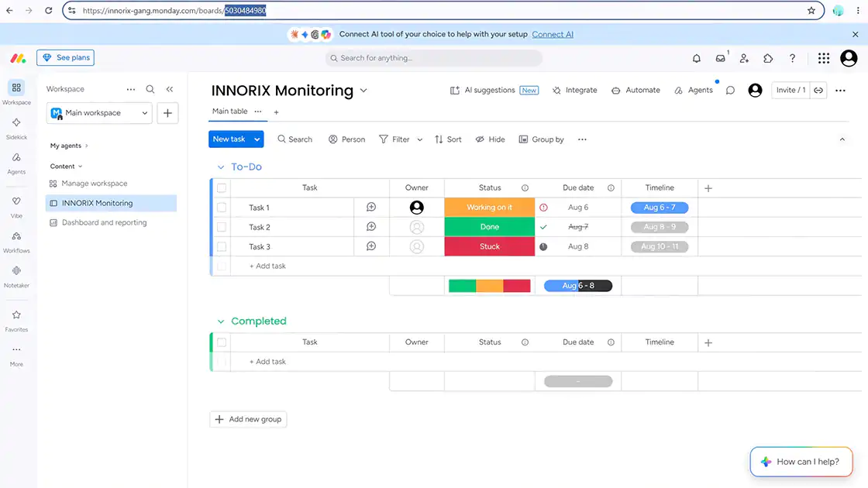Expand My agents section

click(x=69, y=146)
